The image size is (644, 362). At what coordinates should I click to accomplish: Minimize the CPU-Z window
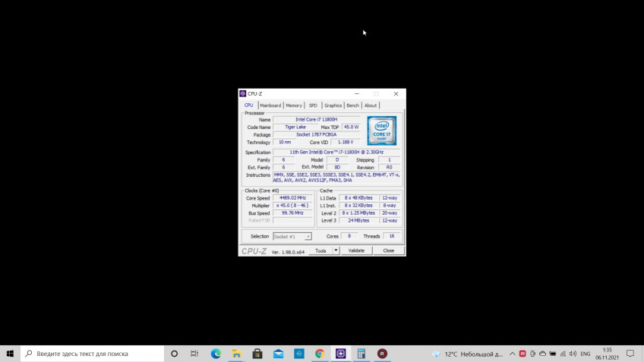tap(356, 93)
